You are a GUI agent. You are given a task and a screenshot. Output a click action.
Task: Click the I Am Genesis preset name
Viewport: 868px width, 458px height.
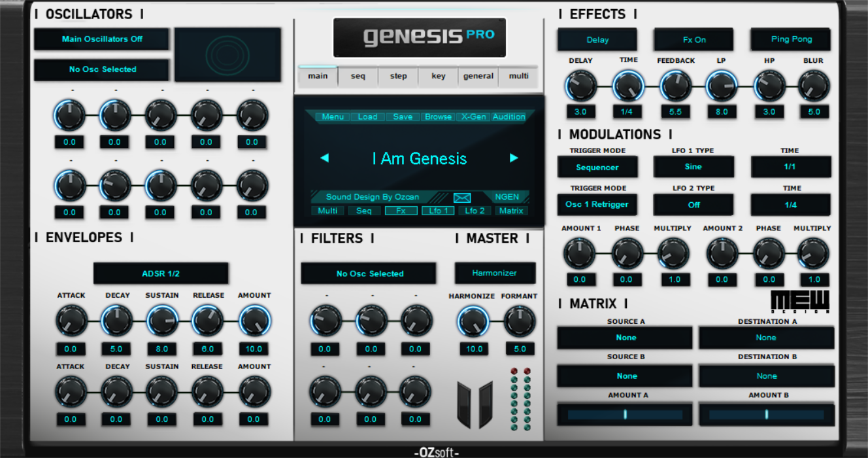[420, 158]
